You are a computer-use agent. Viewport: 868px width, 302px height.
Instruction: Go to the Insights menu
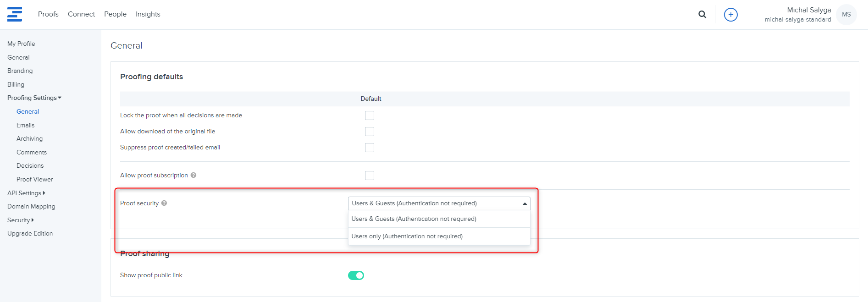(148, 14)
